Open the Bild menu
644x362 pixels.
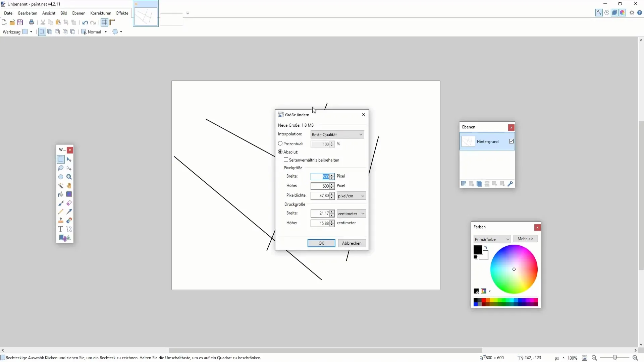(64, 13)
